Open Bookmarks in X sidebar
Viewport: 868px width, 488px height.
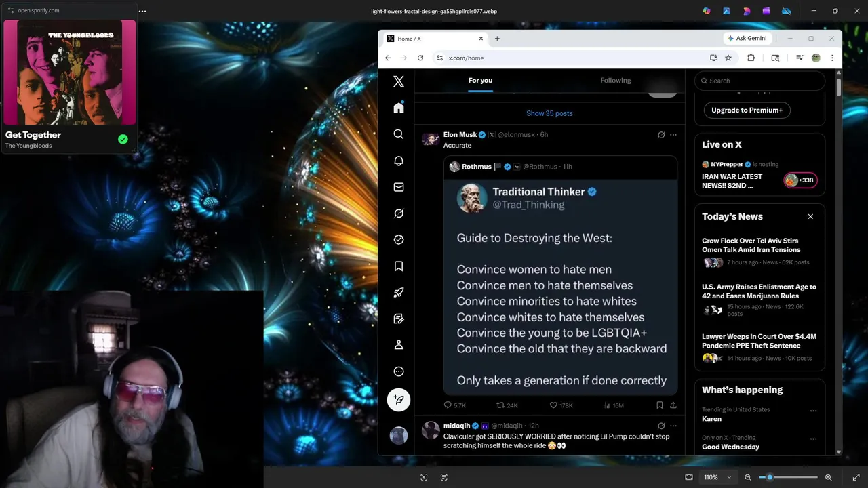point(399,266)
